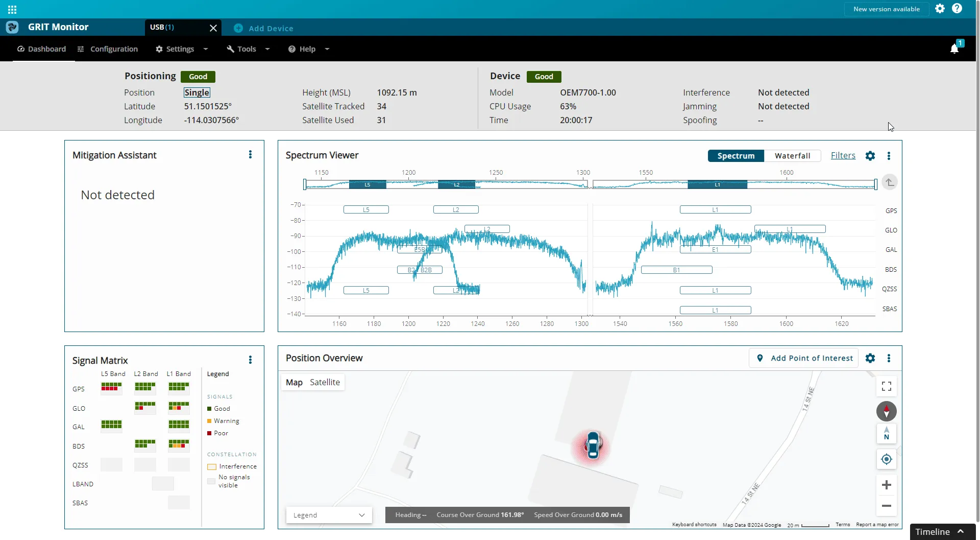Open Spectrum Viewer gear settings
The width and height of the screenshot is (980, 540).
pos(870,156)
